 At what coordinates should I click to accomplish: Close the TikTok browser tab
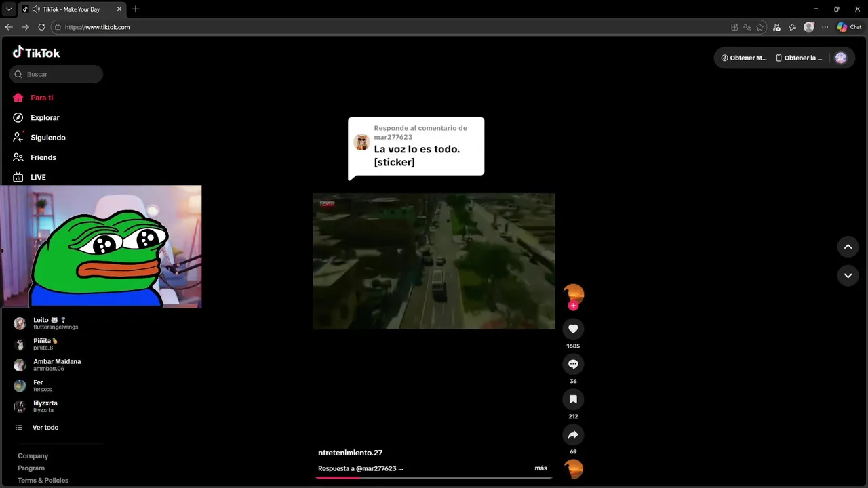119,9
